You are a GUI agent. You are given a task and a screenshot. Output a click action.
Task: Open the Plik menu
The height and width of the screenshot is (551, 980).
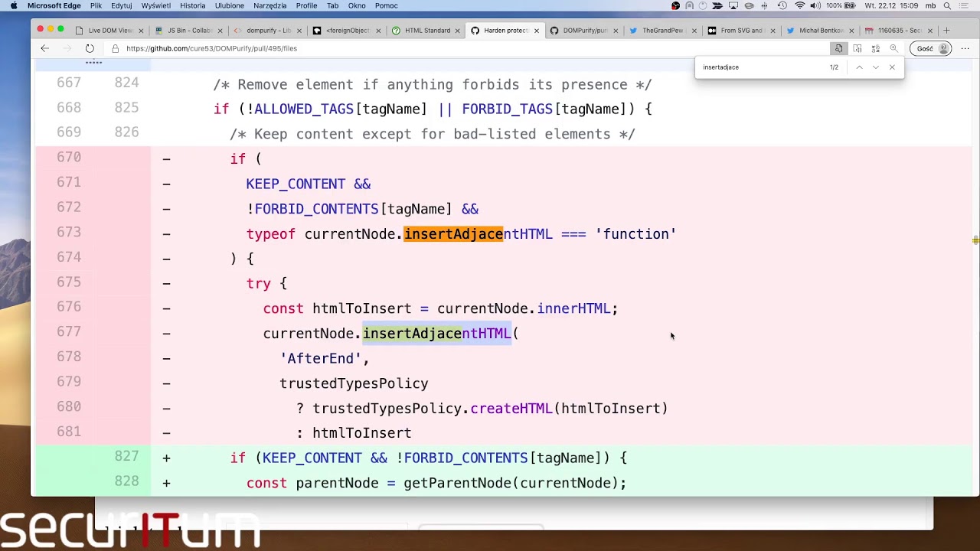pyautogui.click(x=96, y=5)
